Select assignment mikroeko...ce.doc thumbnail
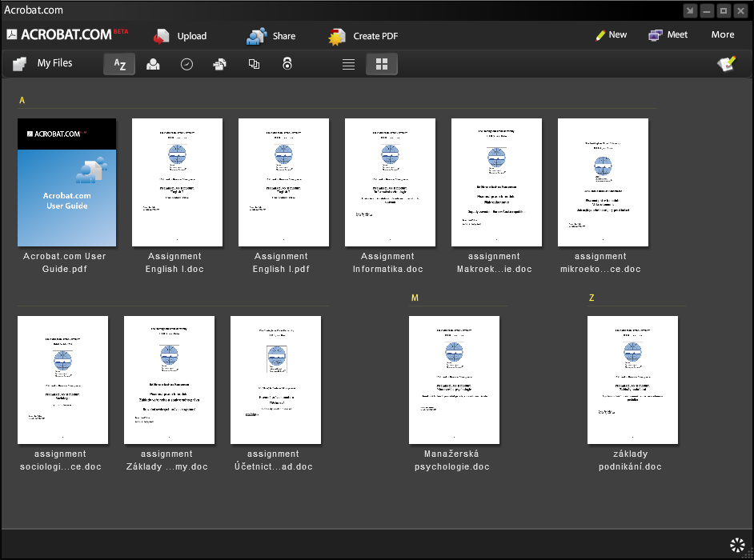The width and height of the screenshot is (754, 560). (603, 182)
